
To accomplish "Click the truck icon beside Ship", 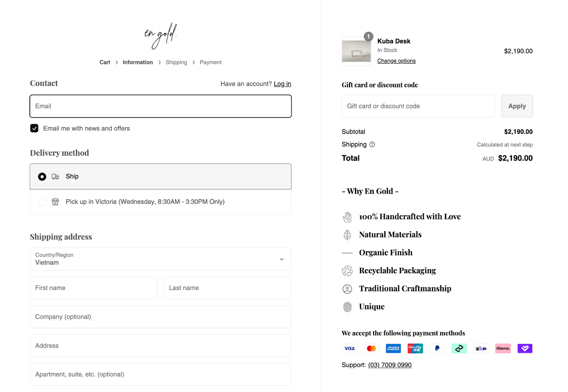I will click(x=55, y=177).
